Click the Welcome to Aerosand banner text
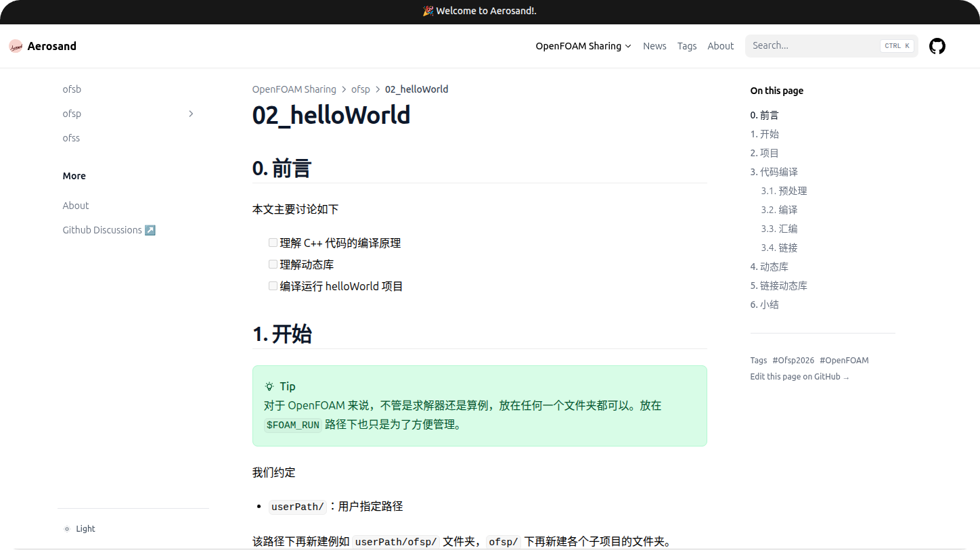 tap(486, 11)
